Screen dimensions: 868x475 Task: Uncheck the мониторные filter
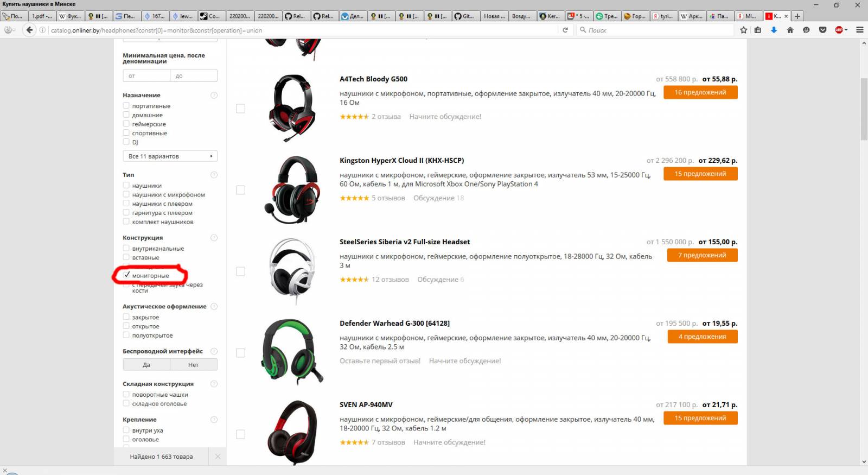pos(126,275)
